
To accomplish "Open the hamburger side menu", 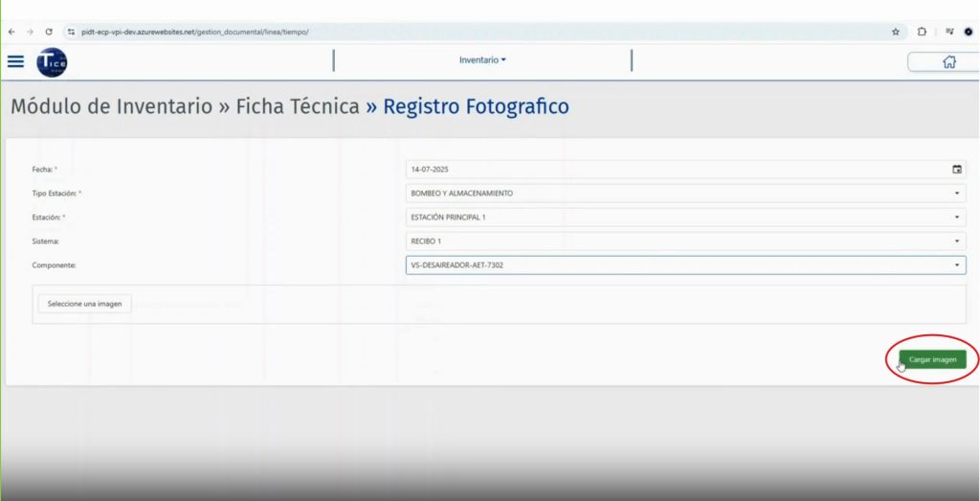I will (15, 61).
